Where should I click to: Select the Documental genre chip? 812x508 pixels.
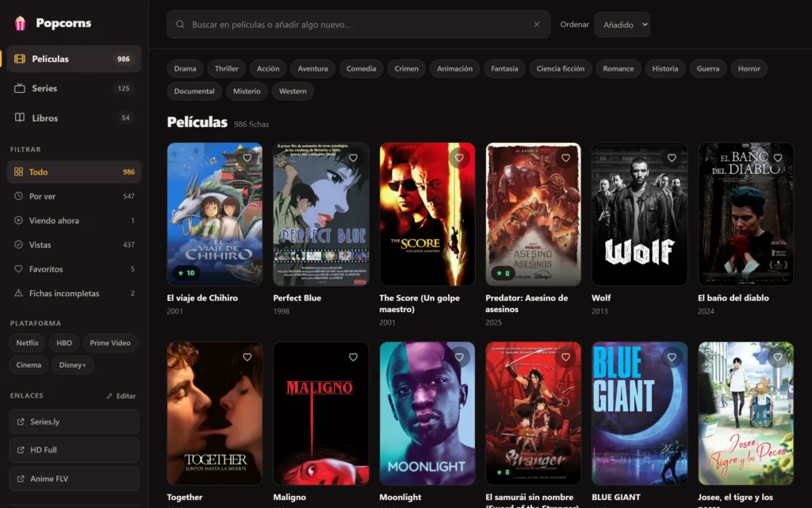coord(194,91)
